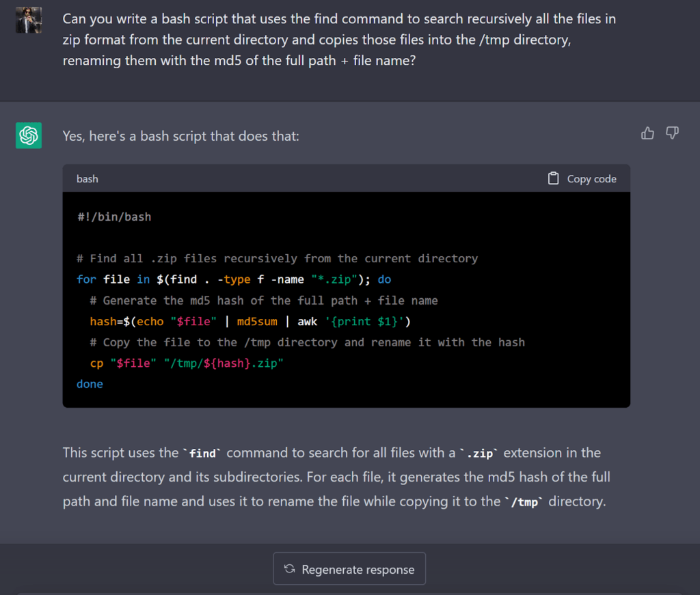The width and height of the screenshot is (700, 595).
Task: Click the '# Find all .zip files' comment
Action: [278, 259]
